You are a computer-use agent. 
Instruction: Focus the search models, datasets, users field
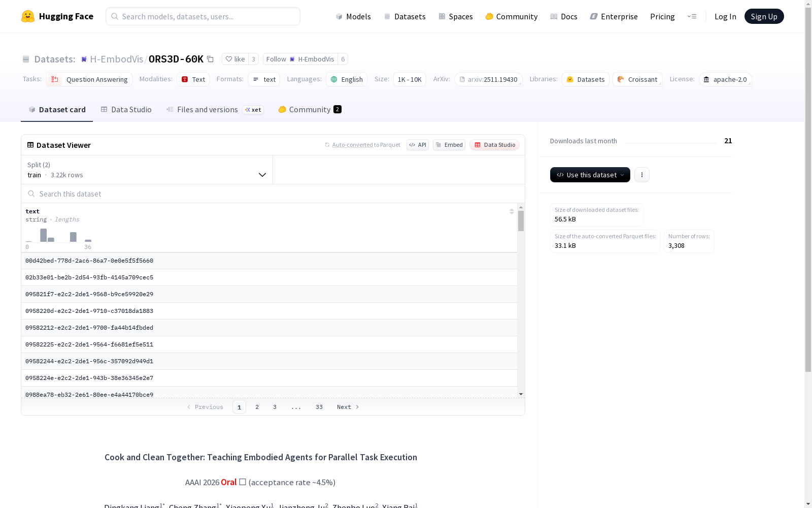[x=203, y=16]
